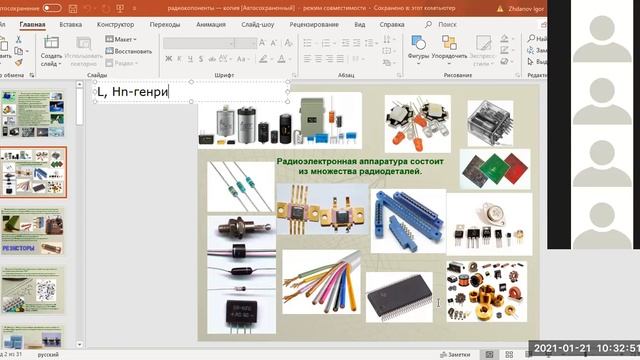The height and width of the screenshot is (360, 640).
Task: Toggle the AutoSave switch
Action: (x=52, y=8)
